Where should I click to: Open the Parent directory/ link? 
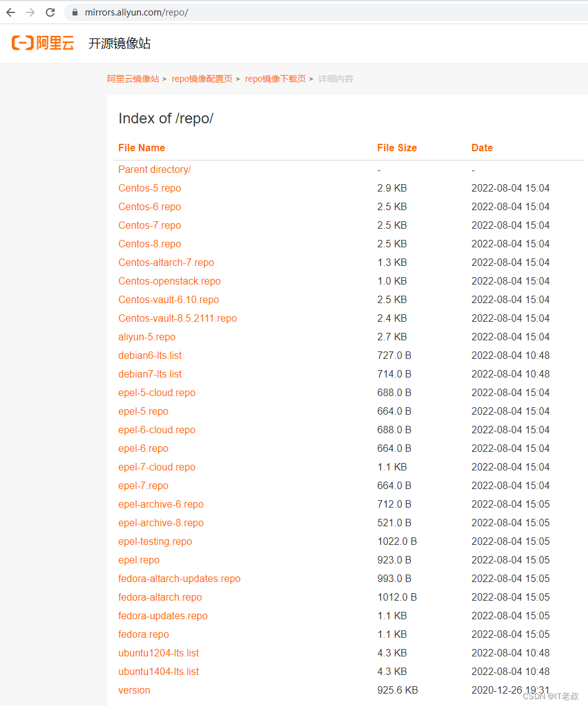point(154,170)
